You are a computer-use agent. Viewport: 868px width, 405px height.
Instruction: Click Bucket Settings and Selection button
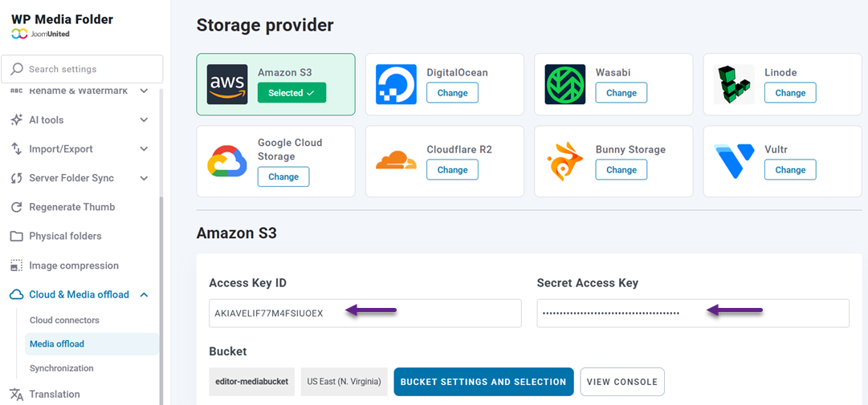coord(483,382)
